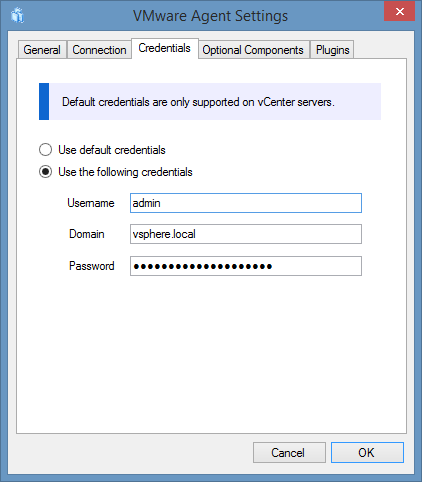Click the default credentials info banner text
422x482 pixels.
[x=198, y=102]
